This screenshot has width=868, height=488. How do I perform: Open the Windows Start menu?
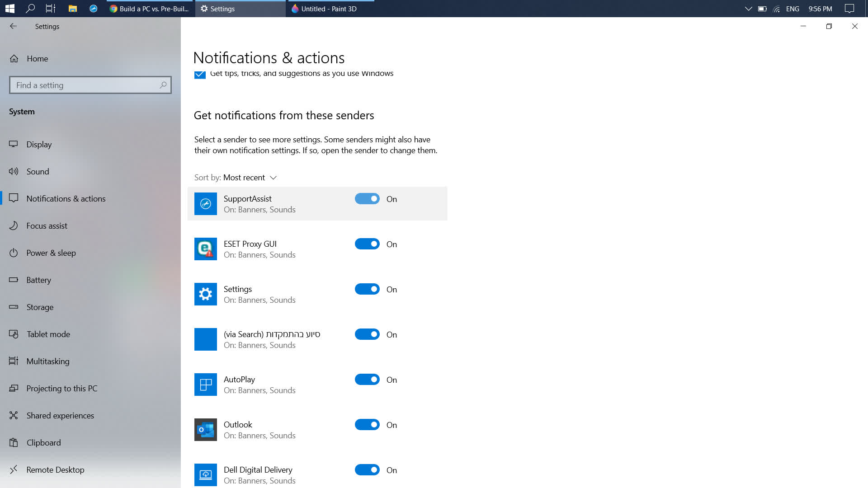(9, 9)
